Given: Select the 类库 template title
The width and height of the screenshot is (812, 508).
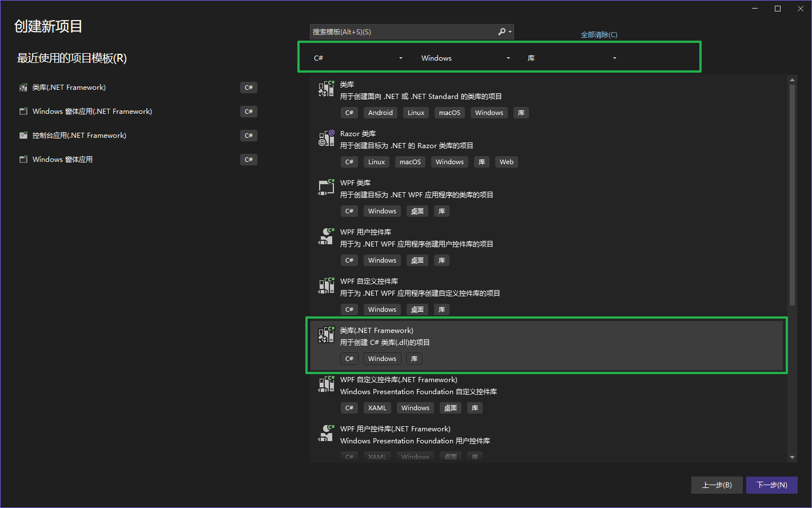Looking at the screenshot, I should [x=347, y=85].
